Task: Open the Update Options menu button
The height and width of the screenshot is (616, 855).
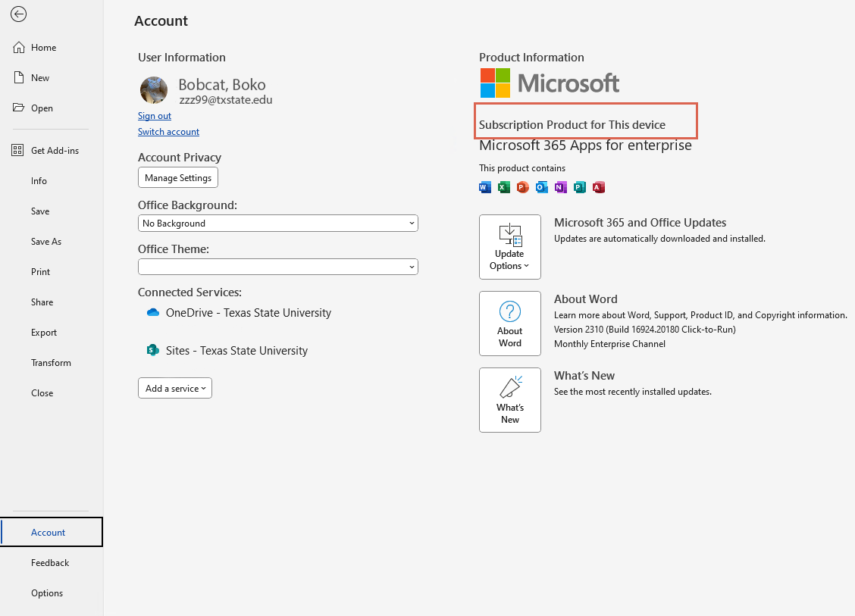Action: click(x=510, y=247)
